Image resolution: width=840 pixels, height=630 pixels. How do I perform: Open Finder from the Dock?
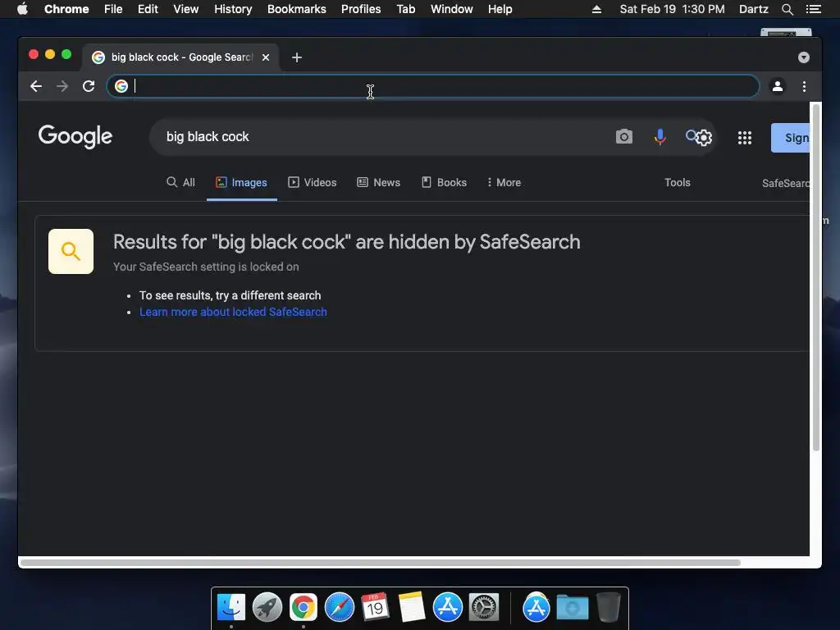231,608
